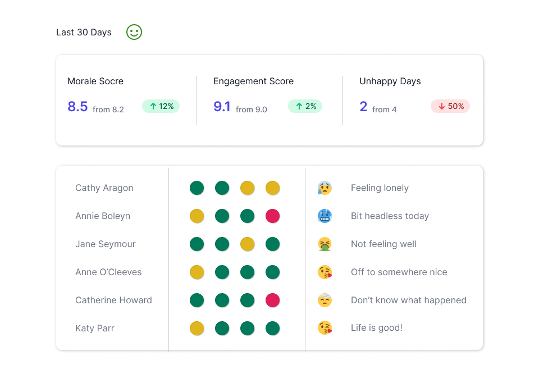Image resolution: width=539 pixels, height=392 pixels.
Task: Click the Unhappy Days value 2
Action: [x=363, y=107]
